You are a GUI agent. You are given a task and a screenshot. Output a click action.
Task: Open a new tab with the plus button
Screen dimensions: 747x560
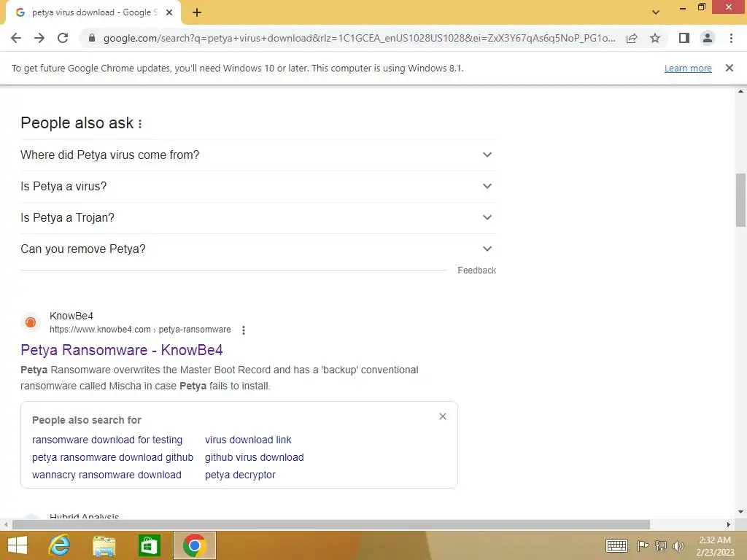click(197, 12)
